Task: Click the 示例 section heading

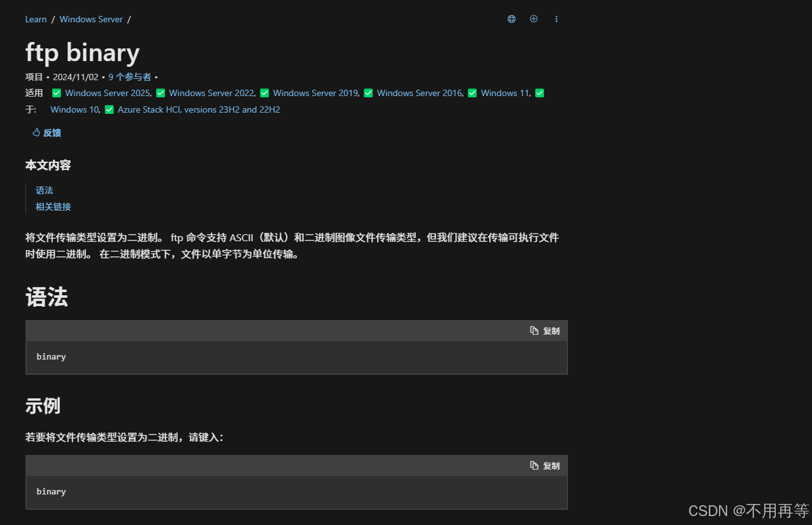Action: tap(43, 406)
